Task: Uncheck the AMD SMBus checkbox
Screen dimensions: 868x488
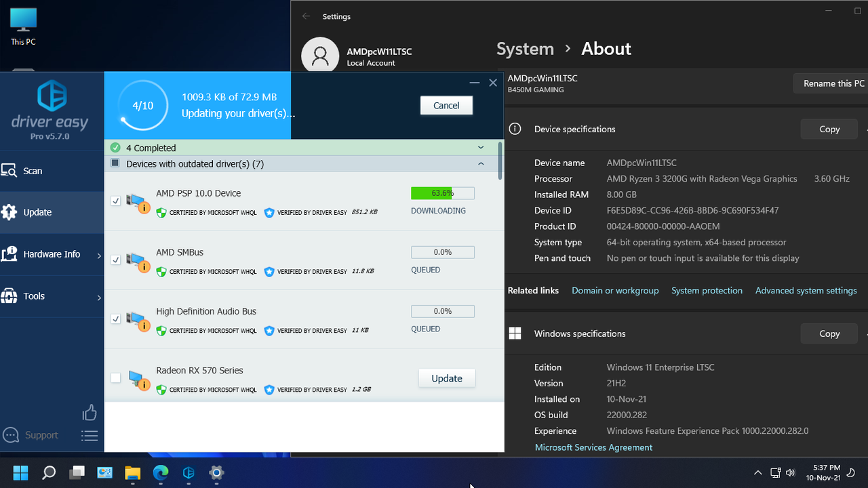Action: pyautogui.click(x=115, y=260)
